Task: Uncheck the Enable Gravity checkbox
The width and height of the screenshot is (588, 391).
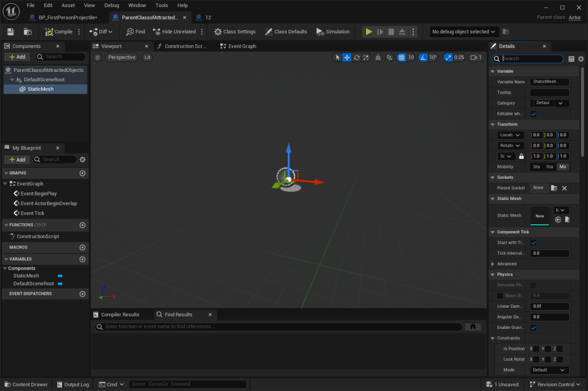Action: [x=533, y=328]
